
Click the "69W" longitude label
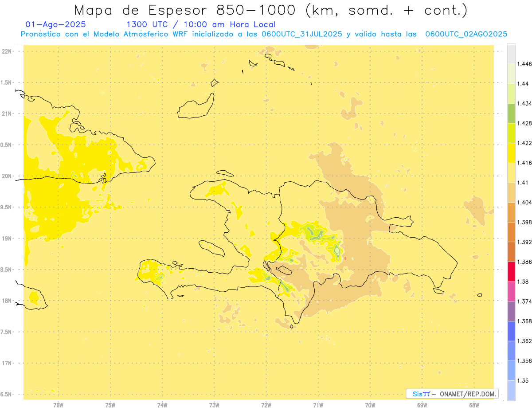422,405
